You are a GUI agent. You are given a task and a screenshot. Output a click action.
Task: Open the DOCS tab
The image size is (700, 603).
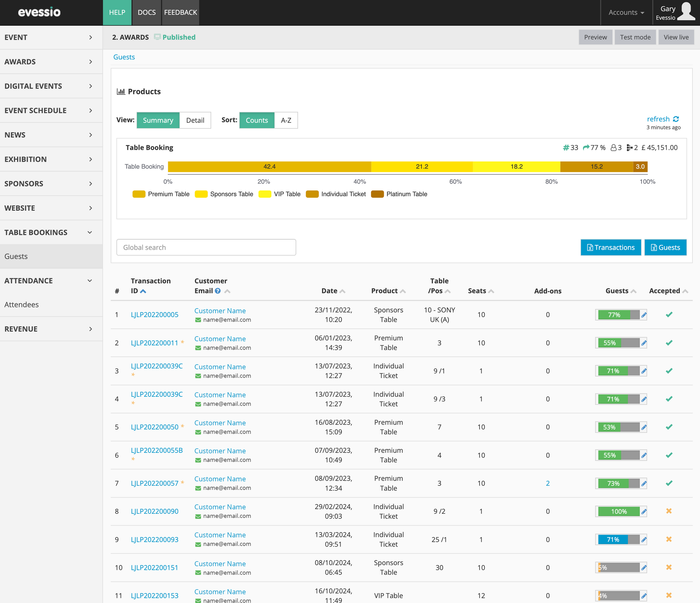[x=147, y=12]
